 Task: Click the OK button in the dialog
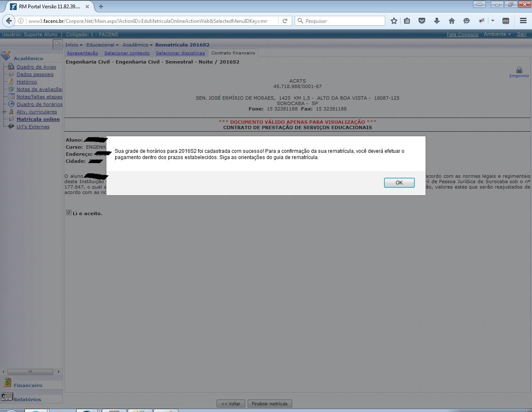click(399, 183)
